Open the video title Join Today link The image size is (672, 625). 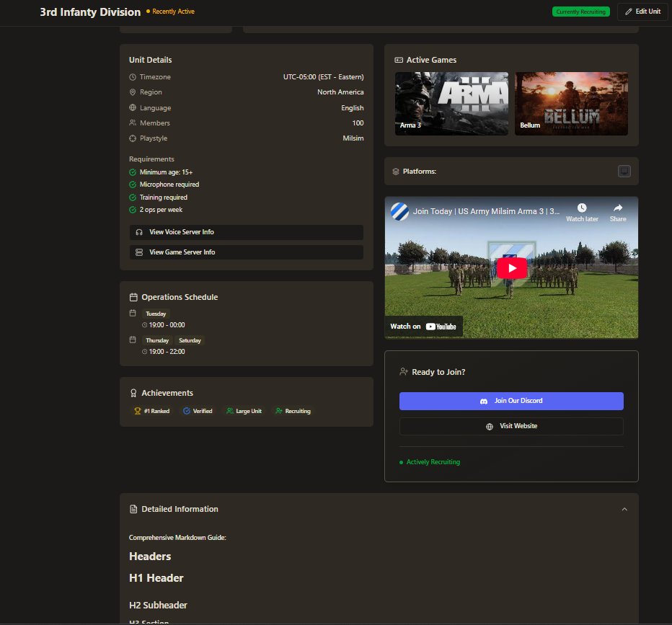pos(486,211)
